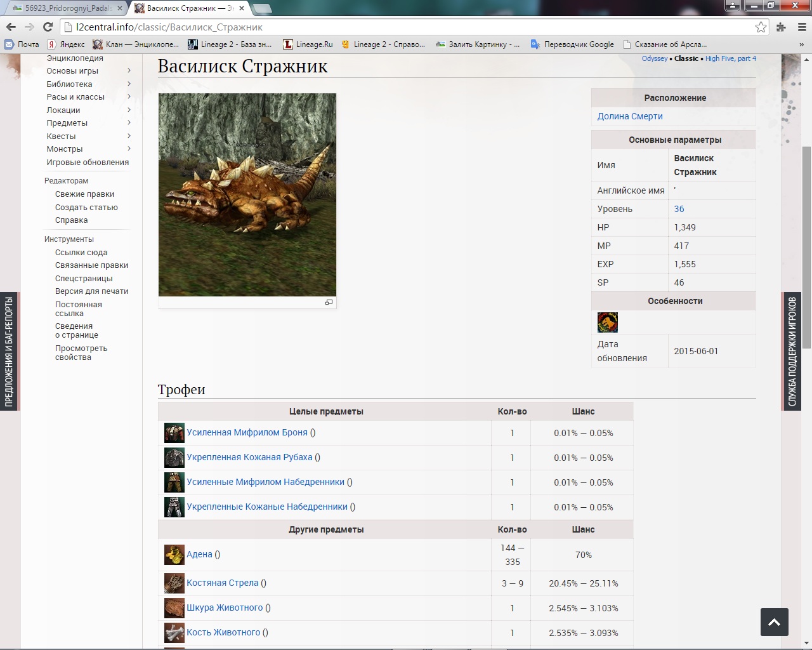Click the Адена coin icon
Viewport: 812px width, 650px height.
tap(174, 555)
